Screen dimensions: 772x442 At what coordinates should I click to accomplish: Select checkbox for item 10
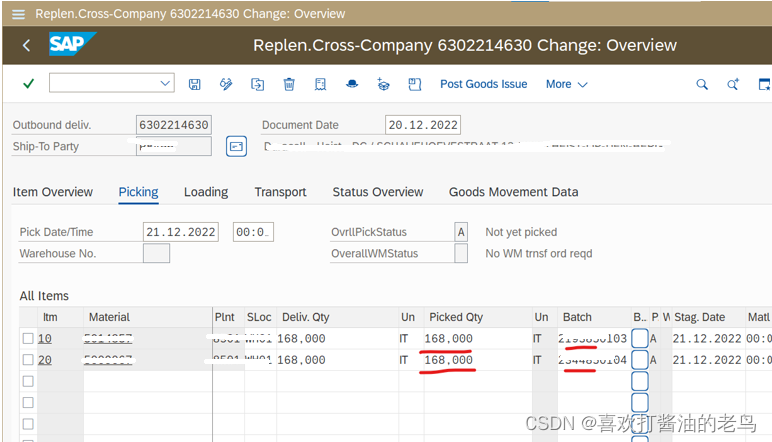(x=28, y=338)
